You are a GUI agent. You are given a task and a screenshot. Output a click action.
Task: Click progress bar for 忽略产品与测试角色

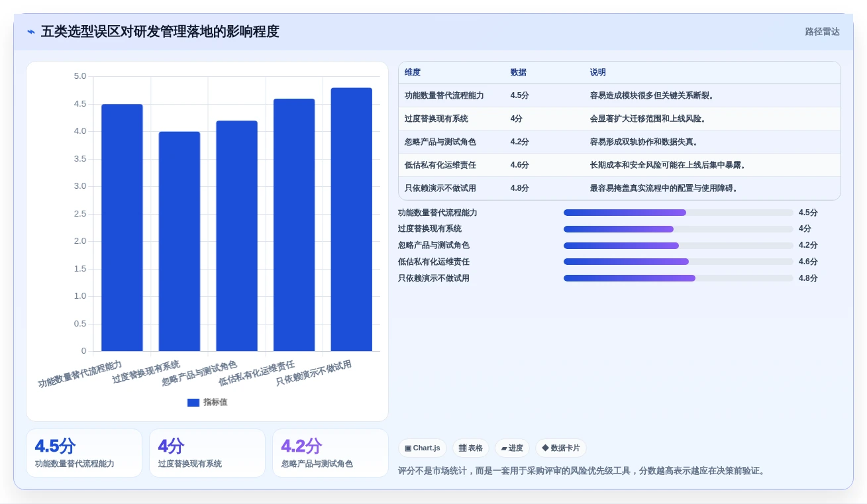[x=678, y=246]
